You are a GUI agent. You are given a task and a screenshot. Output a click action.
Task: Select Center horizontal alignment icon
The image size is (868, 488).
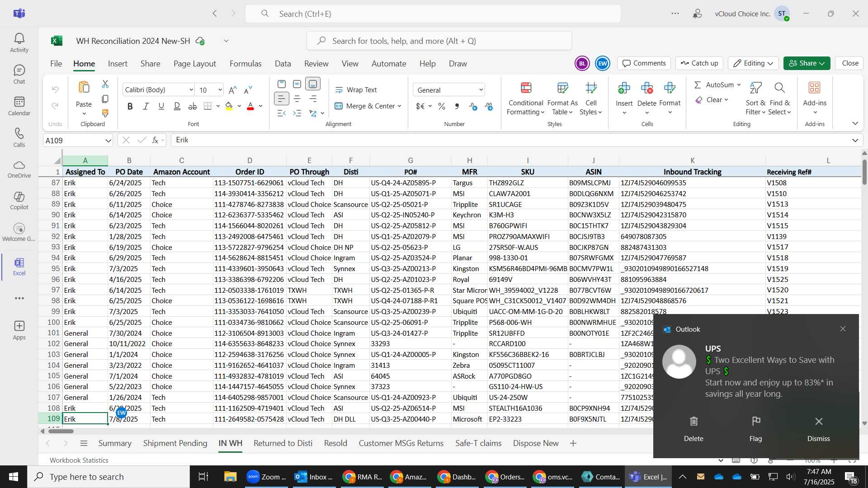pos(297,99)
